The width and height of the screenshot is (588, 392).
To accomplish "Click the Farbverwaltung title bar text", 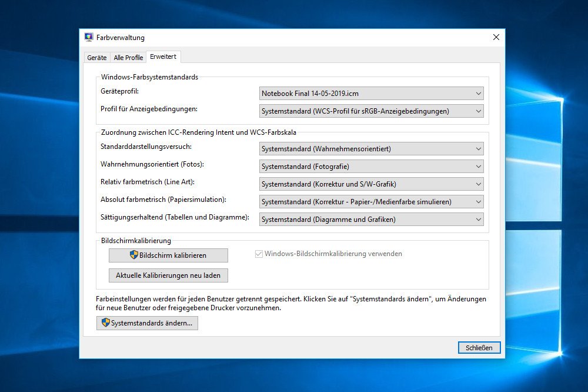I will (x=121, y=38).
